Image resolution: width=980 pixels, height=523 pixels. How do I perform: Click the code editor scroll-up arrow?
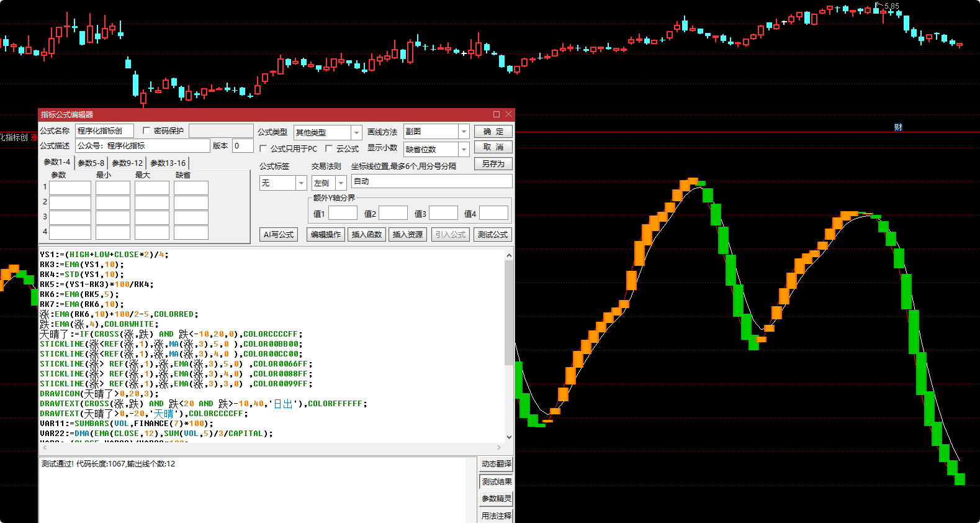click(x=509, y=255)
